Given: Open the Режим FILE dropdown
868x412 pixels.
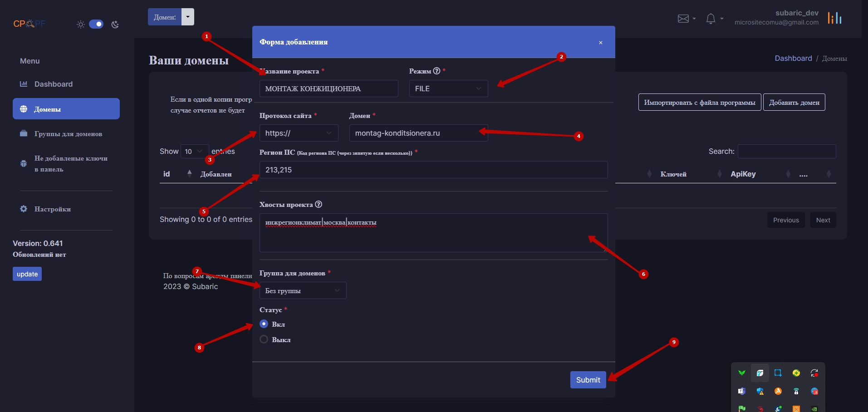Looking at the screenshot, I should (x=448, y=88).
